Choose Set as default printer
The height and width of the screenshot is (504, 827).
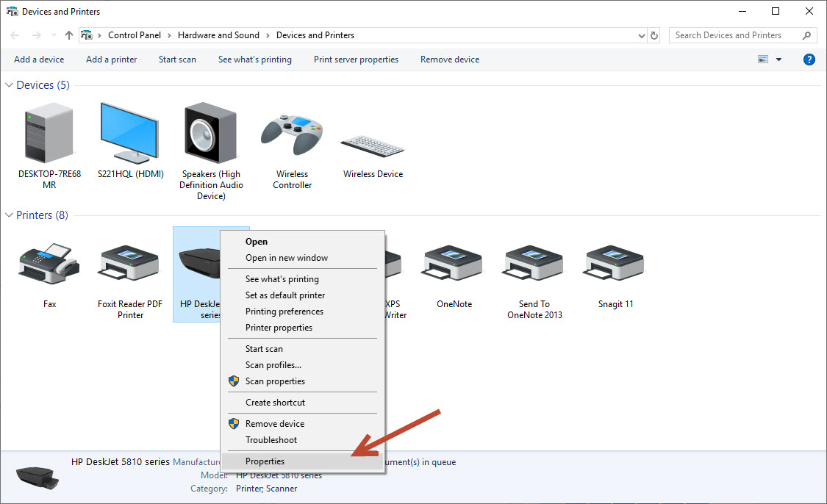(284, 295)
